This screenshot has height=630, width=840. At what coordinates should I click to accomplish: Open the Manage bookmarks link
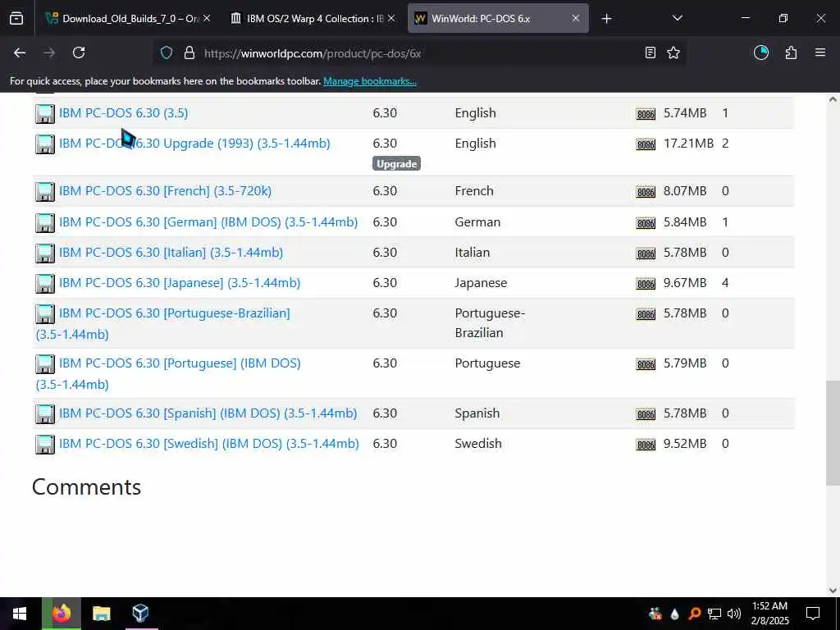(370, 81)
